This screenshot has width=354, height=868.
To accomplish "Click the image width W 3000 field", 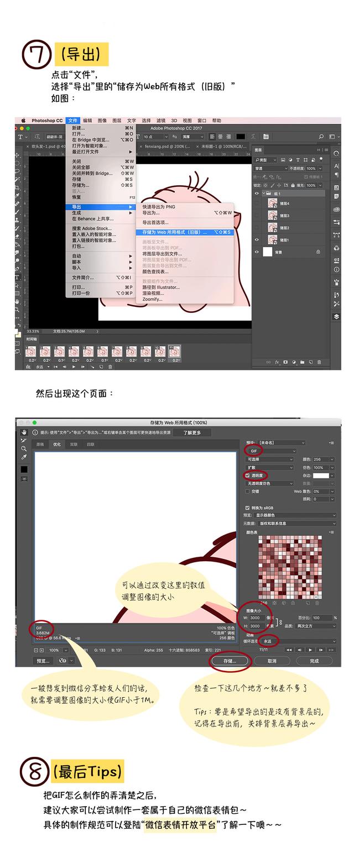I will pyautogui.click(x=258, y=618).
